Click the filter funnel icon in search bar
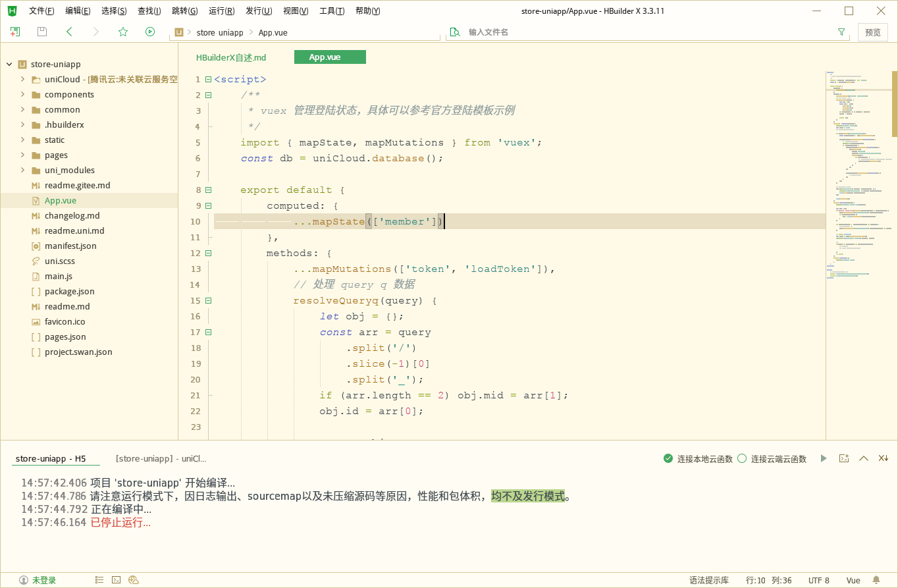The height and width of the screenshot is (588, 898). (x=841, y=32)
